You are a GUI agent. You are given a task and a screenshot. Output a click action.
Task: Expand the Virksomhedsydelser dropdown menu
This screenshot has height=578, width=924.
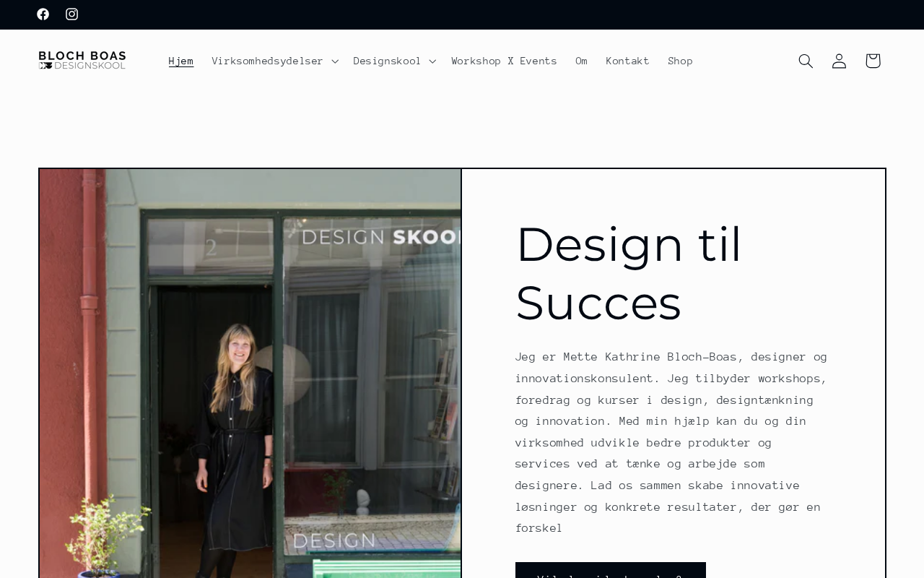[275, 61]
